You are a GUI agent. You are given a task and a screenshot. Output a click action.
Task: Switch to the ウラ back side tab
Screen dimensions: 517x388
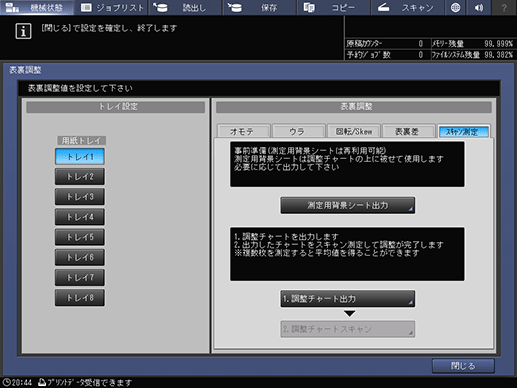(x=298, y=131)
